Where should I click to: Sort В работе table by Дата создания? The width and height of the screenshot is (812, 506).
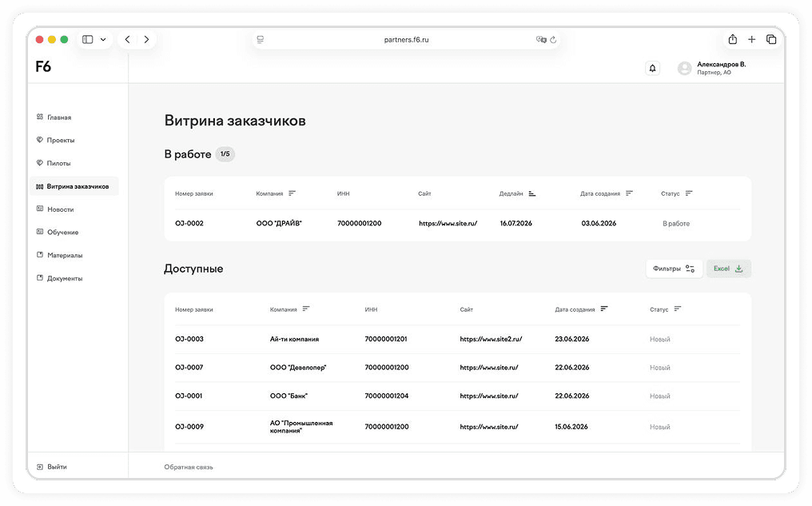pyautogui.click(x=629, y=193)
